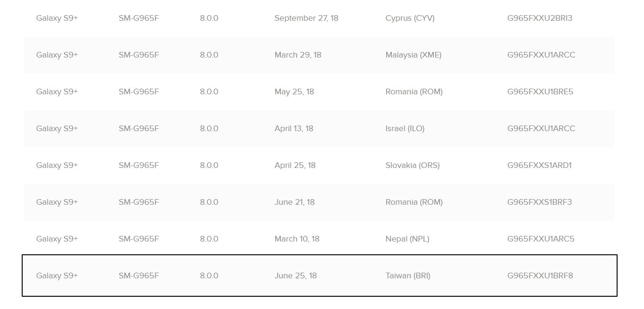Open the Taiwan (BRI) firmware row
This screenshot has height=309, width=644.
(x=407, y=276)
